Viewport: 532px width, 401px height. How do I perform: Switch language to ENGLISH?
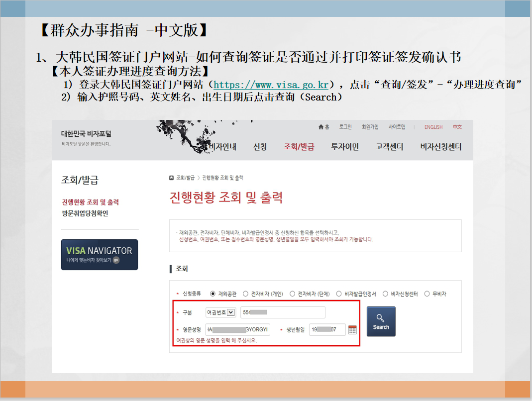click(x=433, y=127)
